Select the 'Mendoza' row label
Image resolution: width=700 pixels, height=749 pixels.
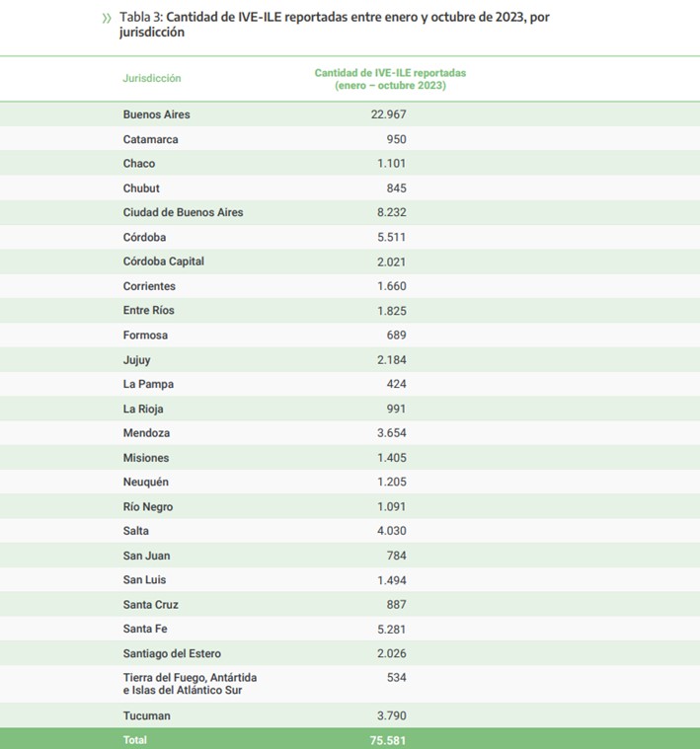point(146,433)
